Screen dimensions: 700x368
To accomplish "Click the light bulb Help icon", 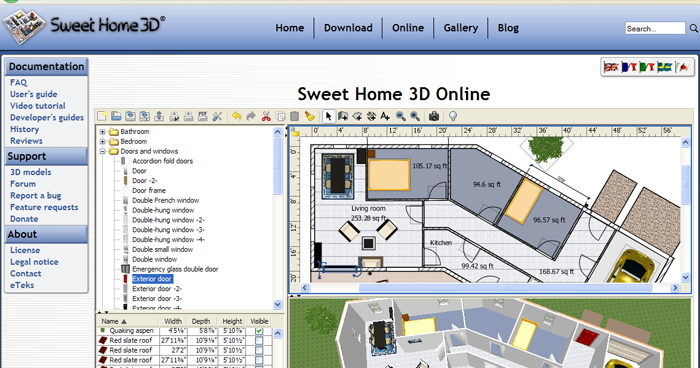I will (x=453, y=117).
